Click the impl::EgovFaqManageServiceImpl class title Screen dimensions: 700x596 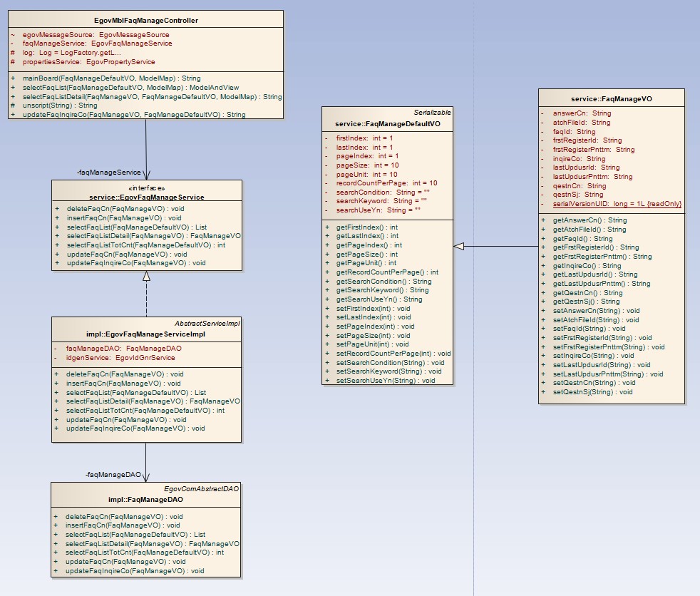146,334
